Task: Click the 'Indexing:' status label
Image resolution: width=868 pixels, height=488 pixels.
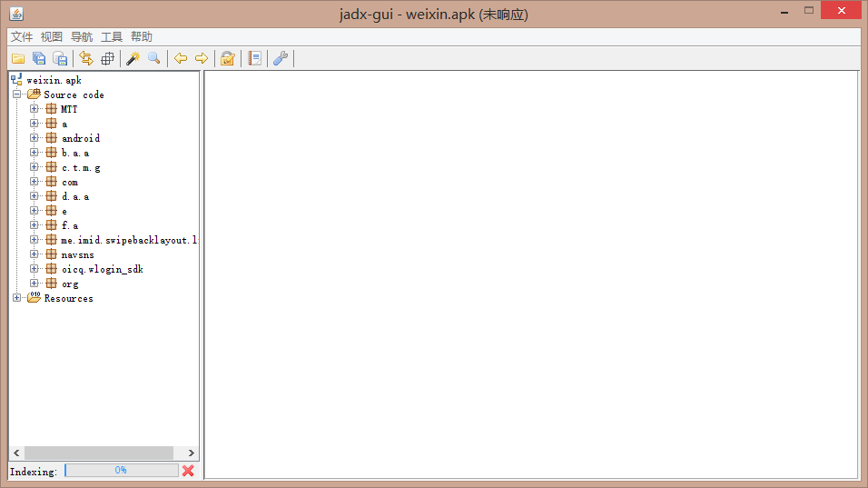Action: (x=34, y=472)
